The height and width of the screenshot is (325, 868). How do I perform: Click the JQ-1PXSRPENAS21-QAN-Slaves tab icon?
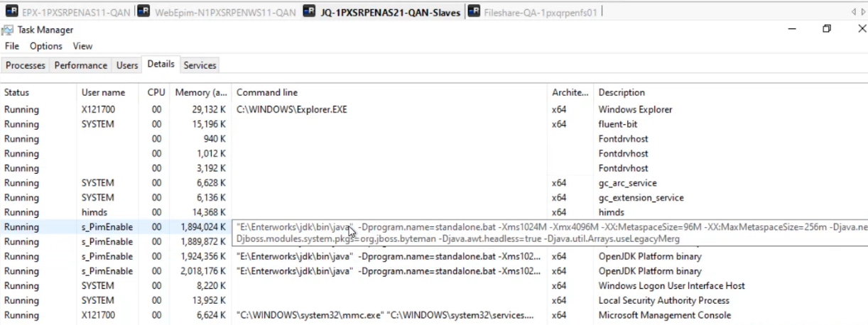pos(309,11)
